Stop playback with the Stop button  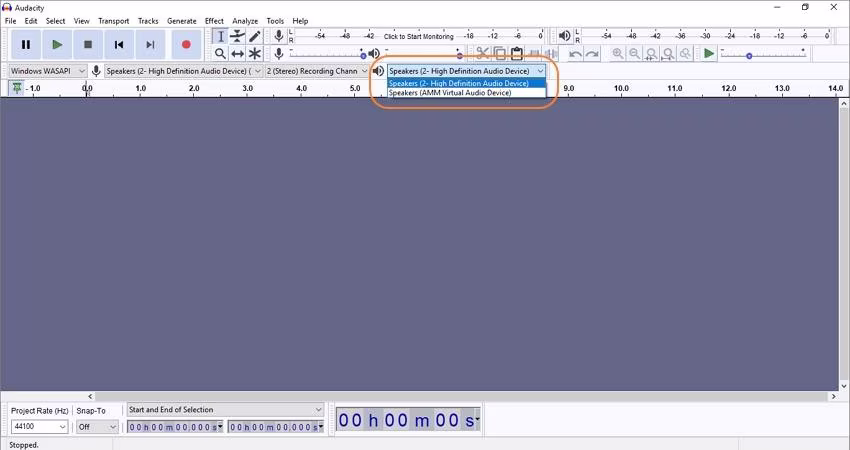88,44
